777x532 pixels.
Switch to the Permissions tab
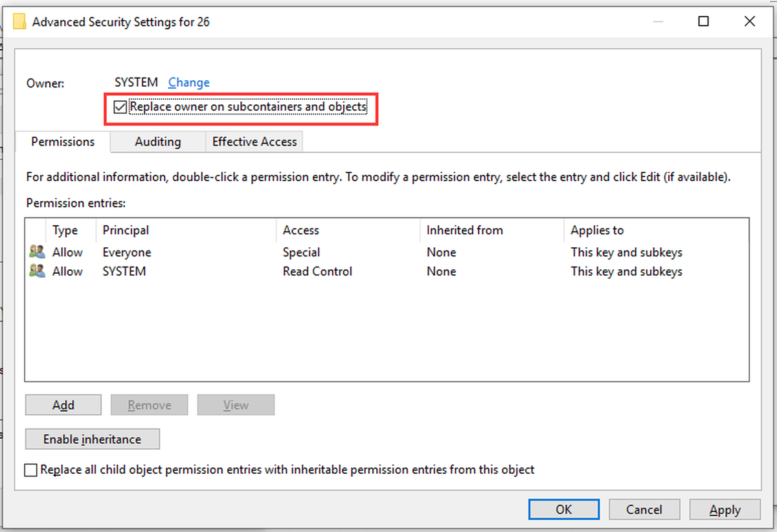point(63,142)
